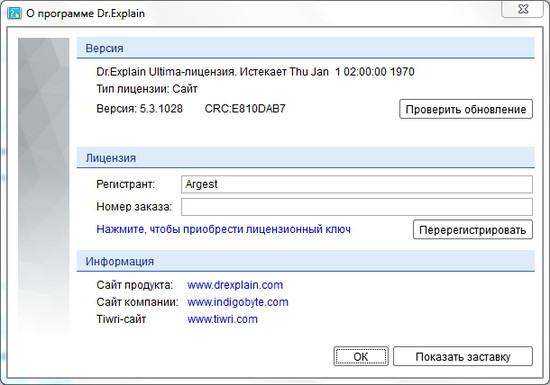Click the Перерегистрировать button
This screenshot has height=385, width=550.
coord(473,230)
